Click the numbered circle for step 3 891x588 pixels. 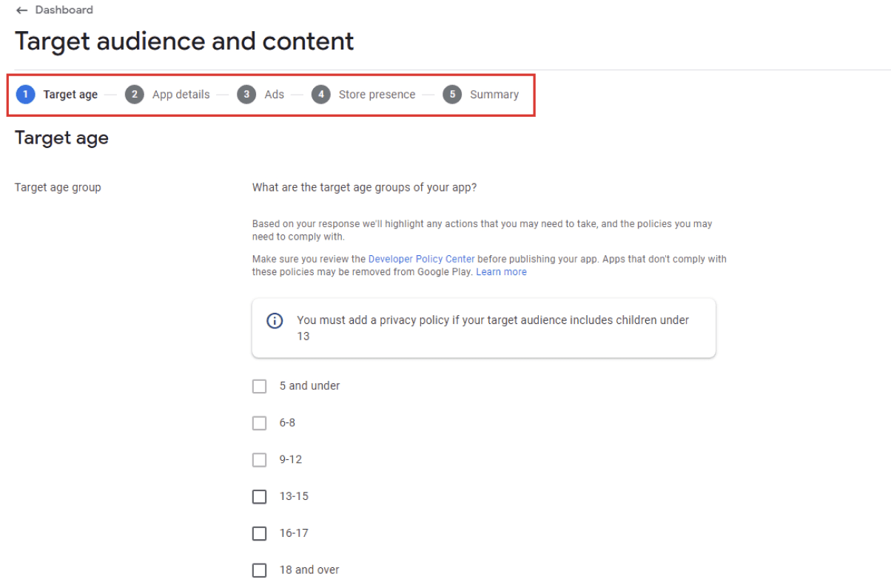point(246,94)
